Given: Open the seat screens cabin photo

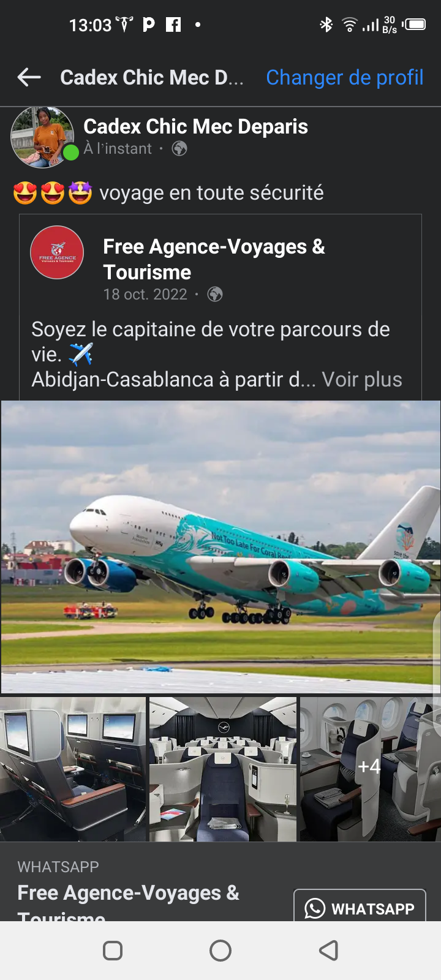Looking at the screenshot, I should 73,769.
